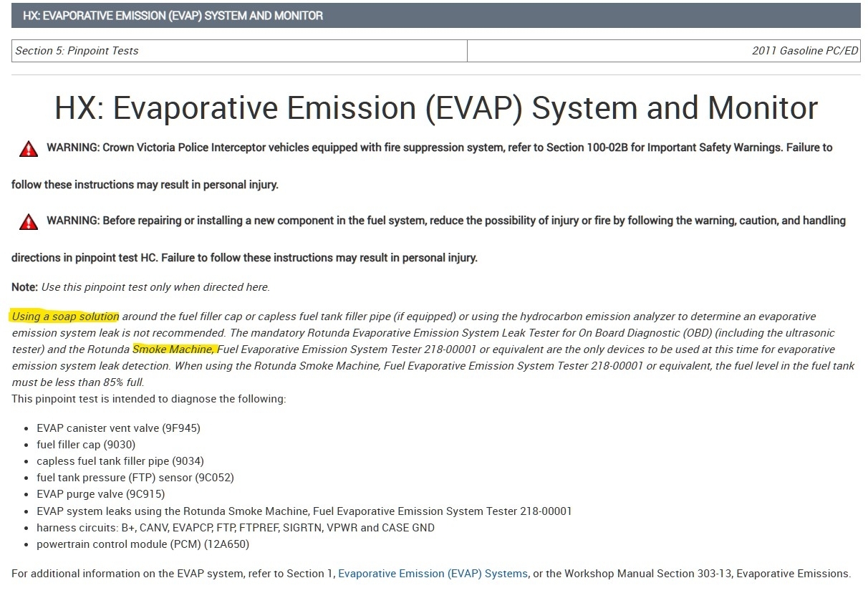Click the Crown Victoria Police Interceptor warning text
The width and height of the screenshot is (868, 593).
click(439, 148)
